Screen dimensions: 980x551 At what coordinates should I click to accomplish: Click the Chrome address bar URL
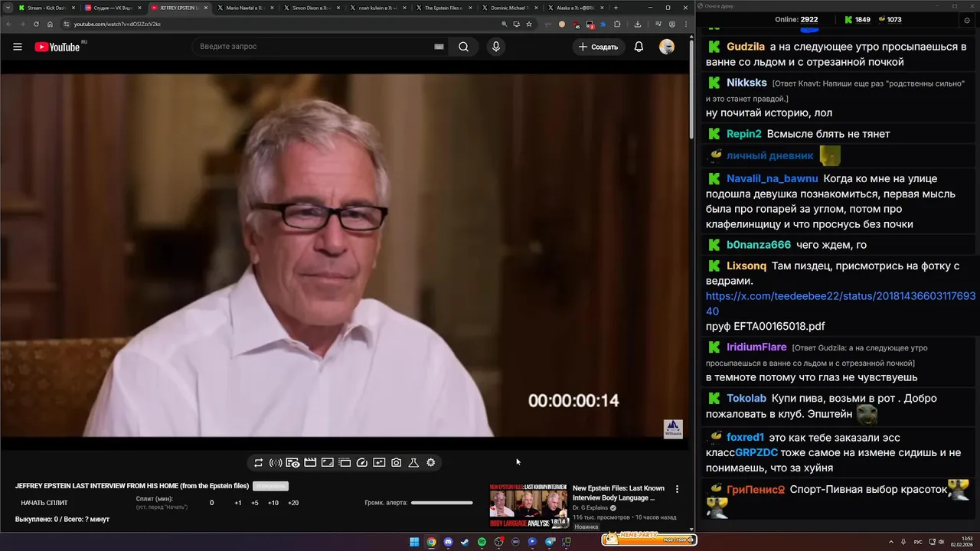117,24
